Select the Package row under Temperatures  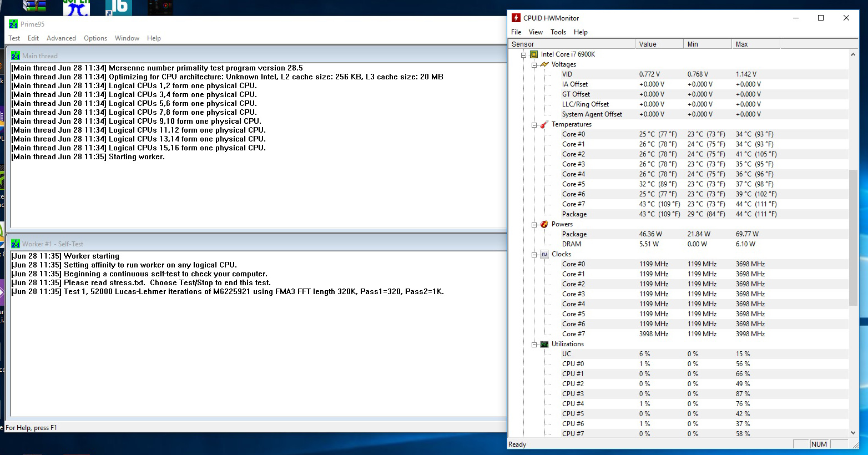[574, 214]
